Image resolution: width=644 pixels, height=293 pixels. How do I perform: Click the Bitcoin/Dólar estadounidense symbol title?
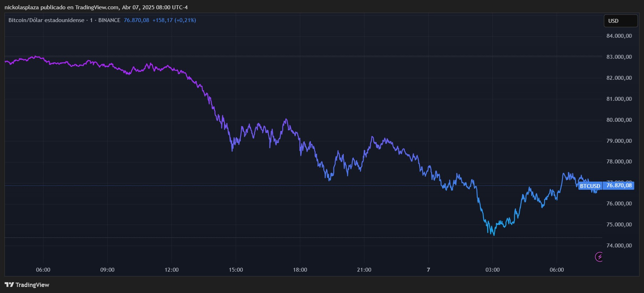coord(46,20)
